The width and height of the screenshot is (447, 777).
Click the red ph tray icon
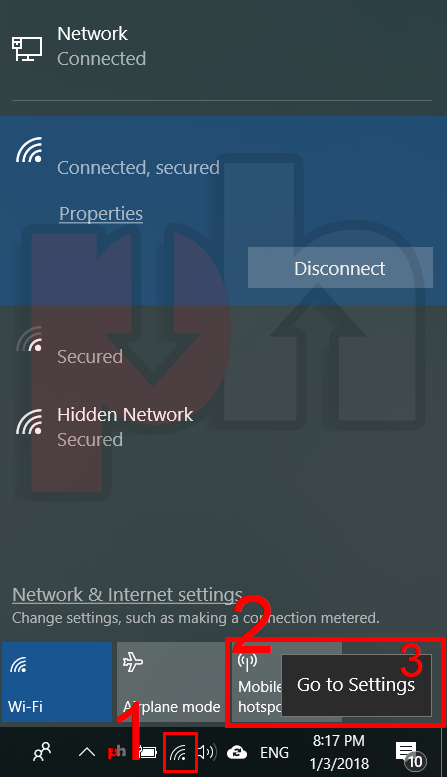point(117,753)
